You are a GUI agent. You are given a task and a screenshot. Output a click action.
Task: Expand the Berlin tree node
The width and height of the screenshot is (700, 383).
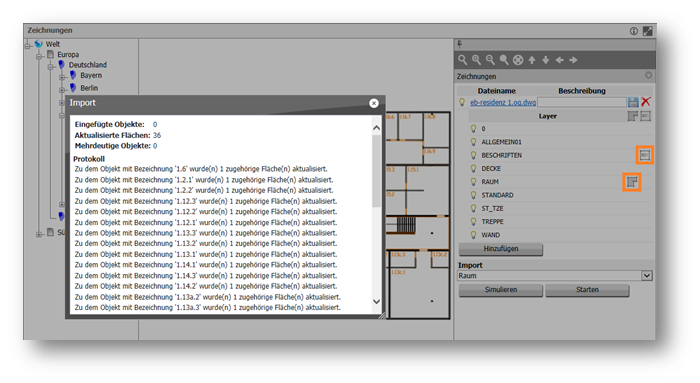tap(62, 90)
